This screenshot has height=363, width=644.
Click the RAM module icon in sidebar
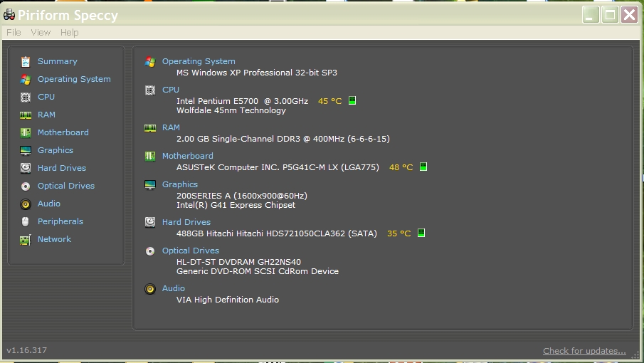point(26,115)
